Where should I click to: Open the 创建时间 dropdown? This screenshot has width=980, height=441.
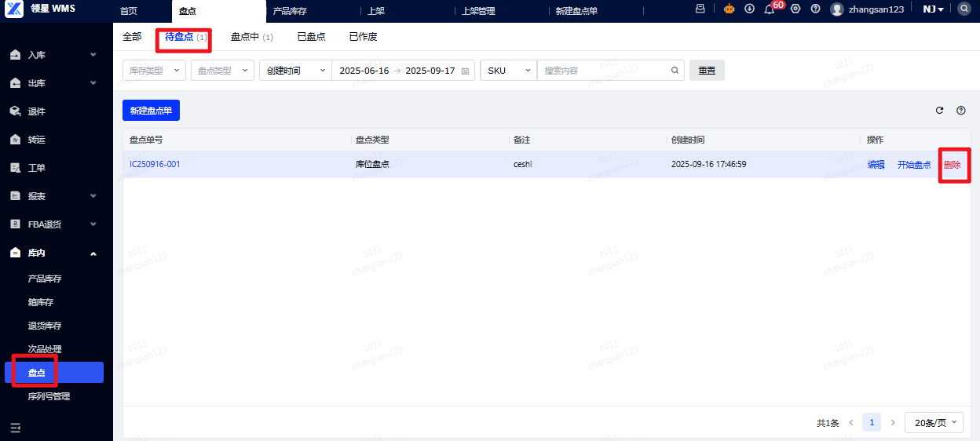[x=295, y=71]
